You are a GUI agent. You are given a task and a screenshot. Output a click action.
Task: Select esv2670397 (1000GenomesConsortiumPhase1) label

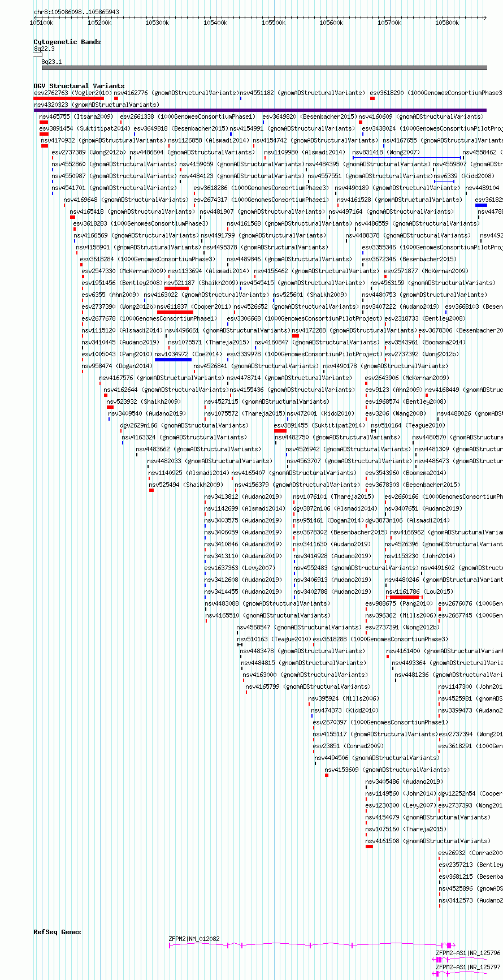click(381, 722)
